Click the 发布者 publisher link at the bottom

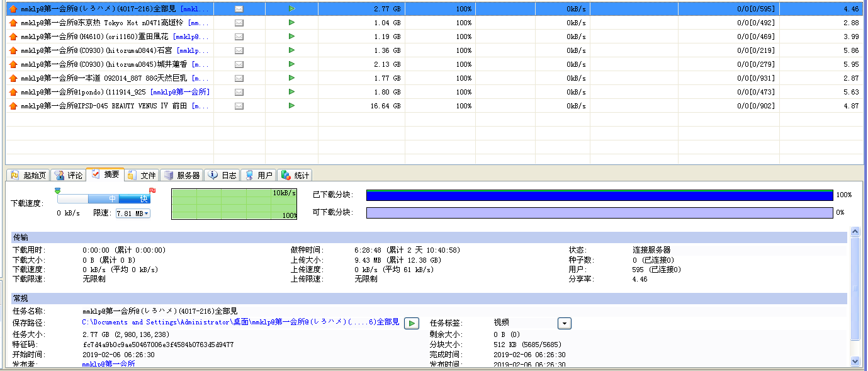tap(108, 364)
